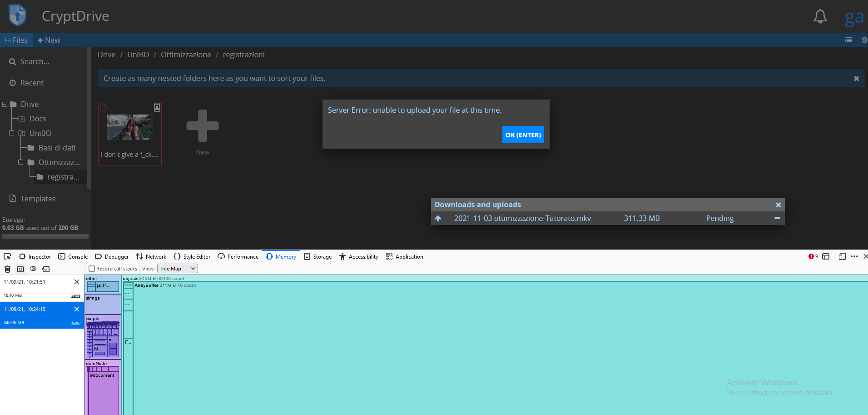Activate the element picker tool in DevTools
Screen dimensions: 868x415
(7, 256)
